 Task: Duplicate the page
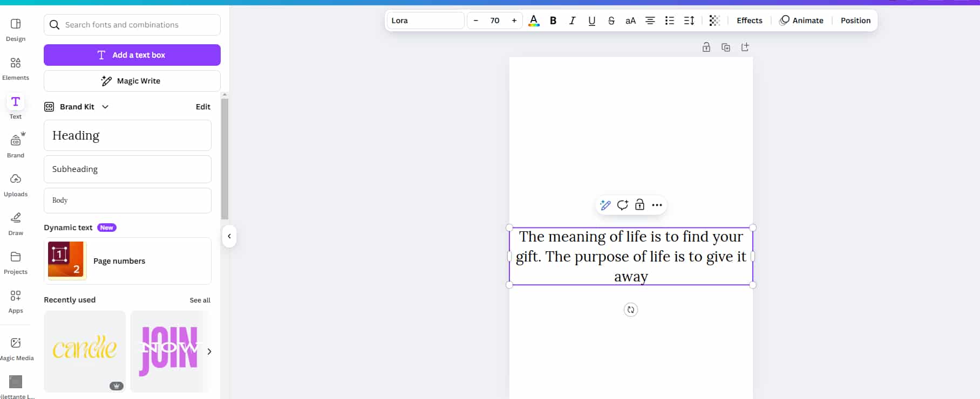(726, 47)
